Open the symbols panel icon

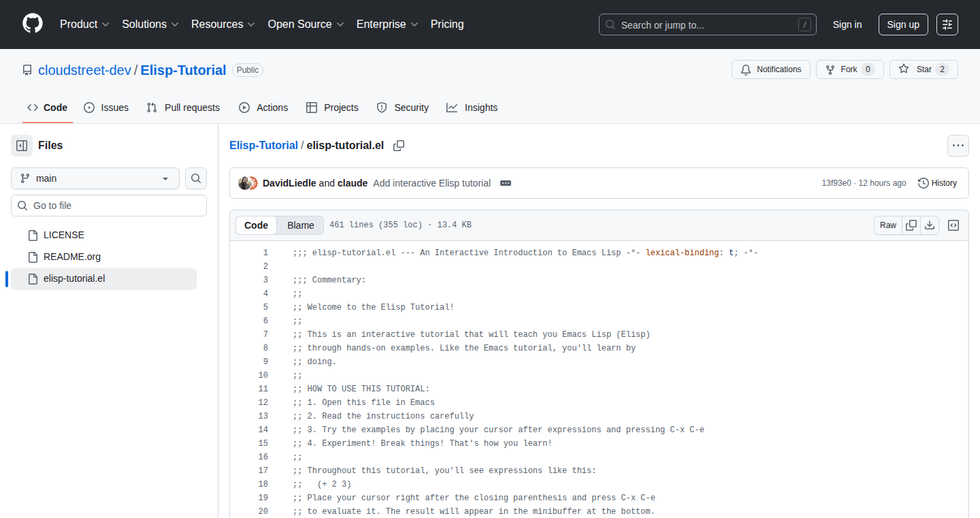pos(953,225)
